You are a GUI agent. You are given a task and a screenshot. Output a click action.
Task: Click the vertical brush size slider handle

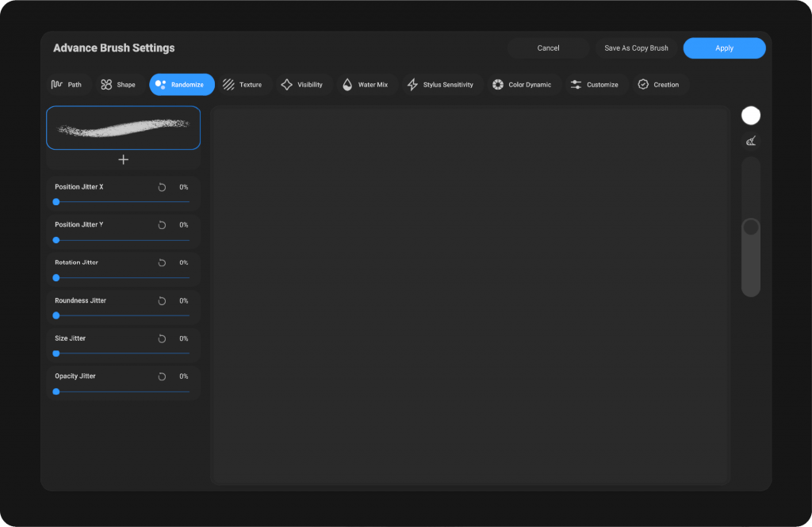pyautogui.click(x=750, y=227)
